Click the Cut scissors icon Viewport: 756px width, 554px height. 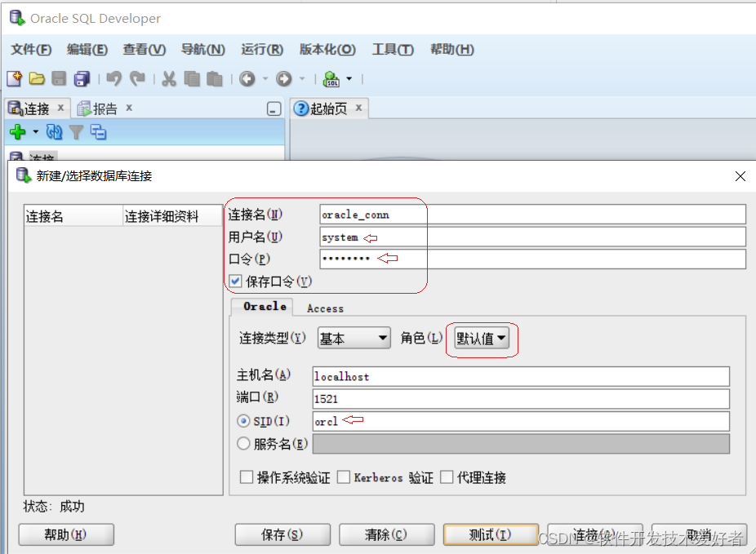tap(169, 78)
